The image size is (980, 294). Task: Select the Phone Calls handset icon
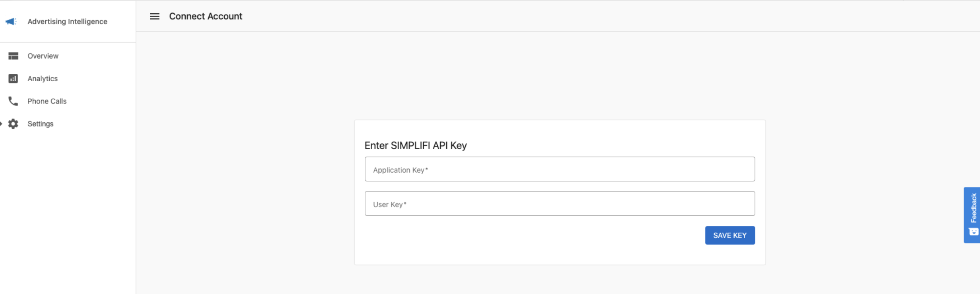pos(13,101)
